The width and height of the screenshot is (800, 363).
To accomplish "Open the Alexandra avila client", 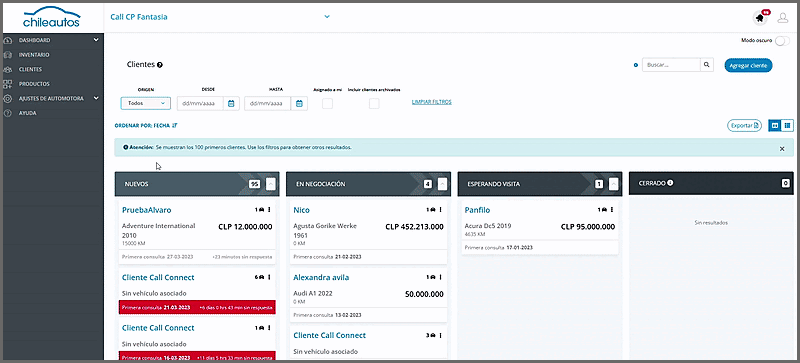I will 321,277.
